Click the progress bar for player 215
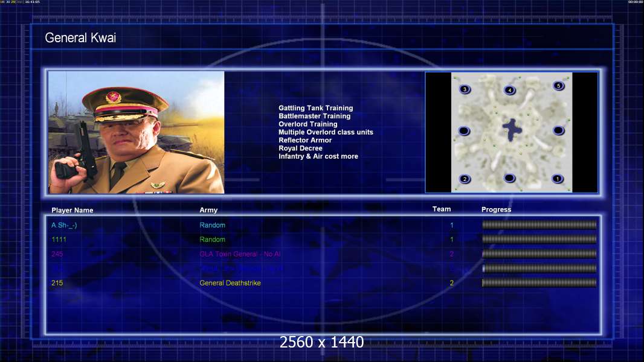 (x=539, y=282)
